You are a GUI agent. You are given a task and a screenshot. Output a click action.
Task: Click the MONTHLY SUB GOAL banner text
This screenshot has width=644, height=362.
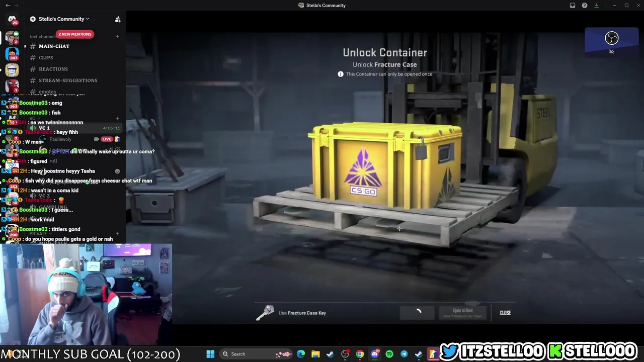click(90, 354)
